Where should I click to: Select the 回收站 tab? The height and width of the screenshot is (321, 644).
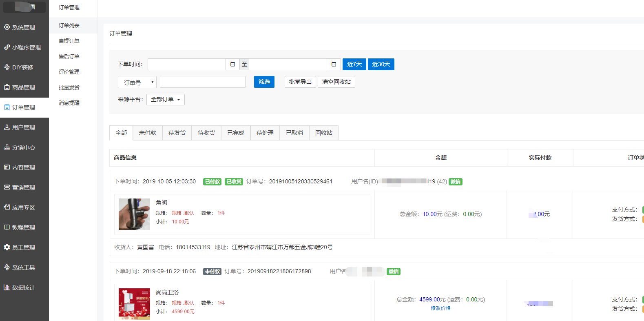pos(324,133)
